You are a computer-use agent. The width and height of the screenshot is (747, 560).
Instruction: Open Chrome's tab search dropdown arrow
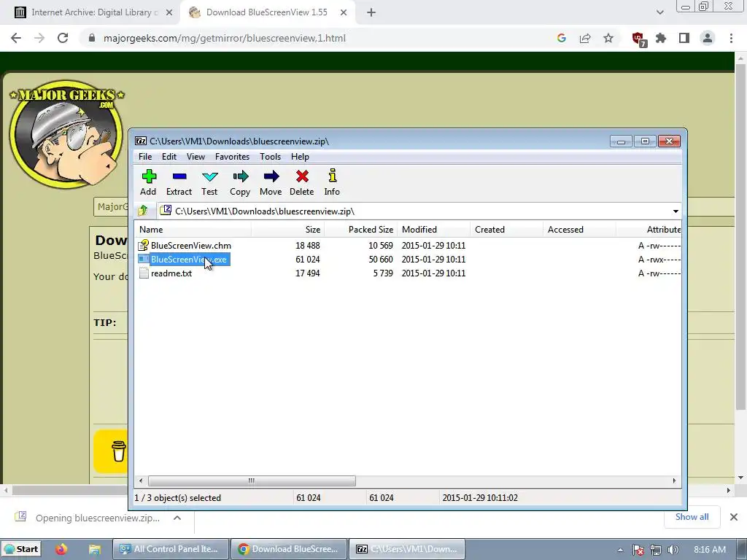659,12
